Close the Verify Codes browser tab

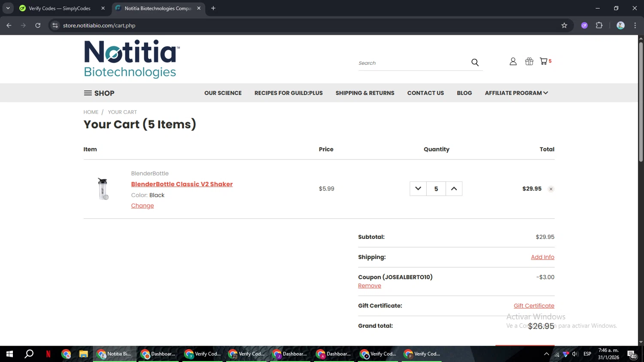click(x=103, y=8)
